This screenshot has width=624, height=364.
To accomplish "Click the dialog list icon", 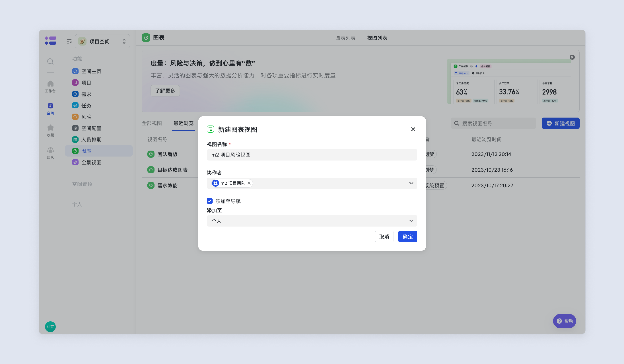I will (x=210, y=129).
